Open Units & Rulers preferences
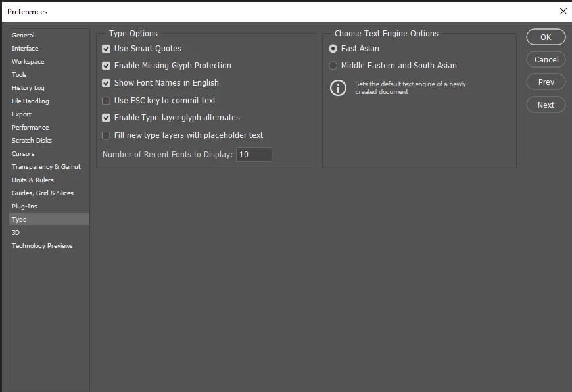This screenshot has width=572, height=392. 49,180
